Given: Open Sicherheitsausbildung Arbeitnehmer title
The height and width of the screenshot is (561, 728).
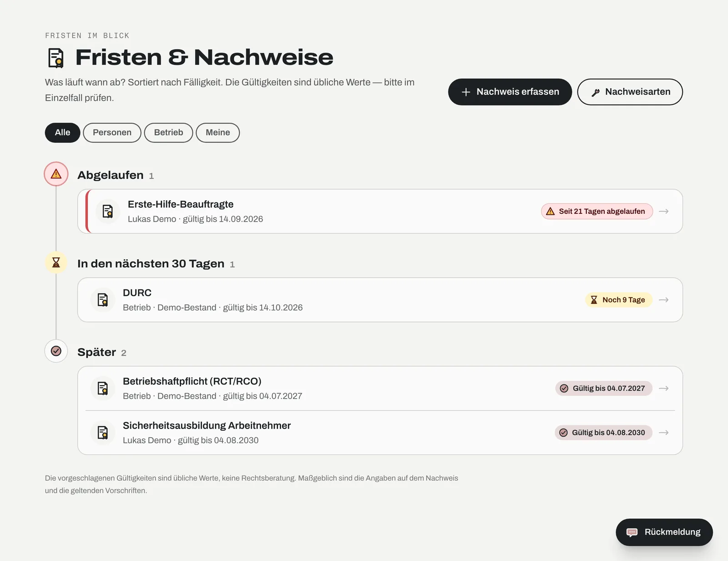Looking at the screenshot, I should [207, 425].
